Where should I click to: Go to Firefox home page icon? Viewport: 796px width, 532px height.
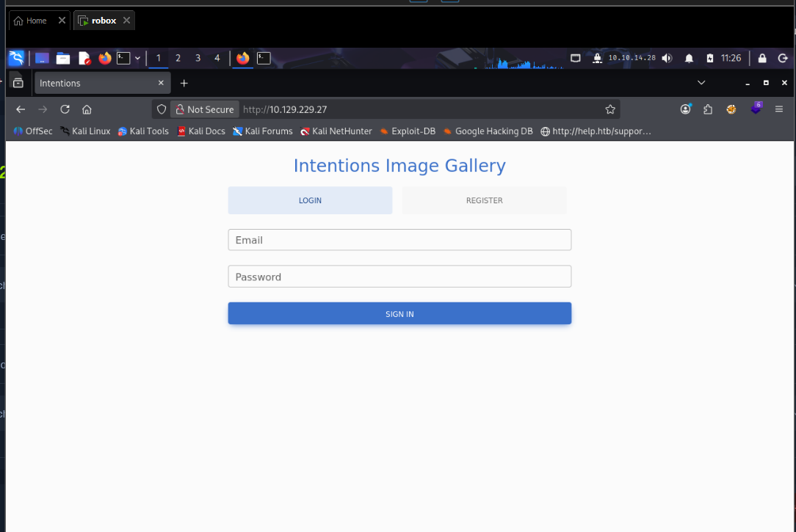tap(87, 109)
